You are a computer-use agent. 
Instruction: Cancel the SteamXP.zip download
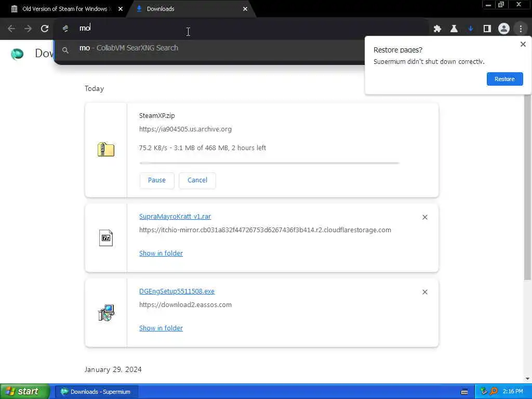tap(197, 180)
